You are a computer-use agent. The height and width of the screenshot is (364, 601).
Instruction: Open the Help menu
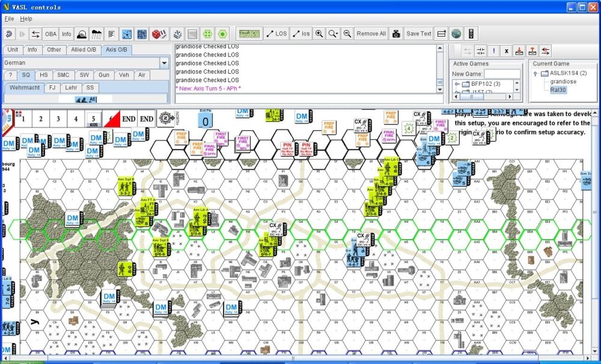(x=26, y=19)
